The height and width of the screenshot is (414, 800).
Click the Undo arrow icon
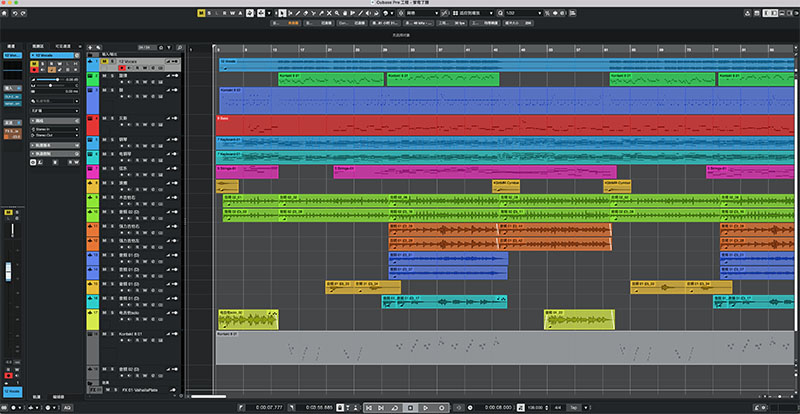14,13
